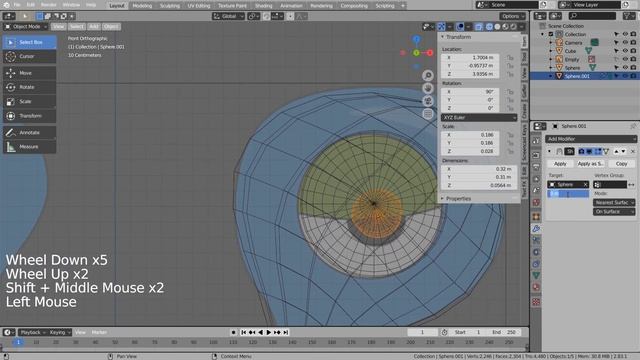Open the Active Tool properties tab
Image resolution: width=640 pixels, height=360 pixels.
[x=536, y=141]
